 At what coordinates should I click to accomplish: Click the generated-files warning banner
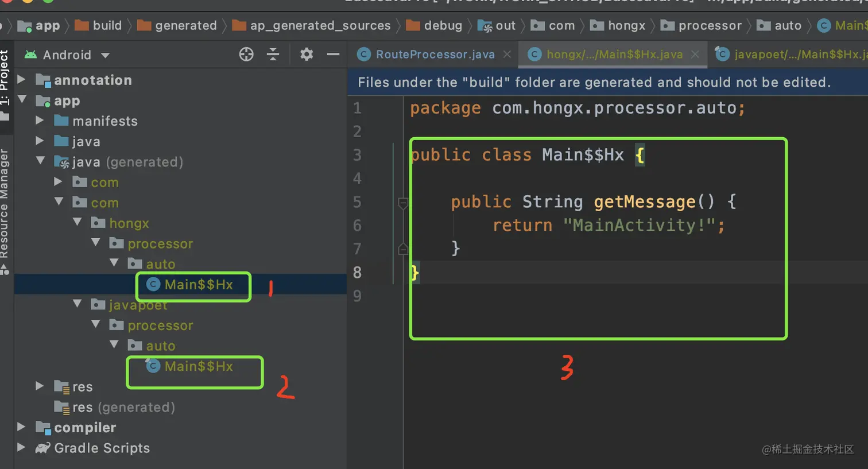608,82
